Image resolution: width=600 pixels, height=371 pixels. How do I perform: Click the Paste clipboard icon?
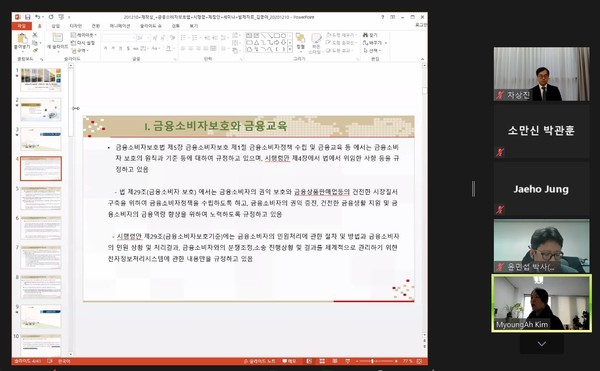[x=22, y=39]
